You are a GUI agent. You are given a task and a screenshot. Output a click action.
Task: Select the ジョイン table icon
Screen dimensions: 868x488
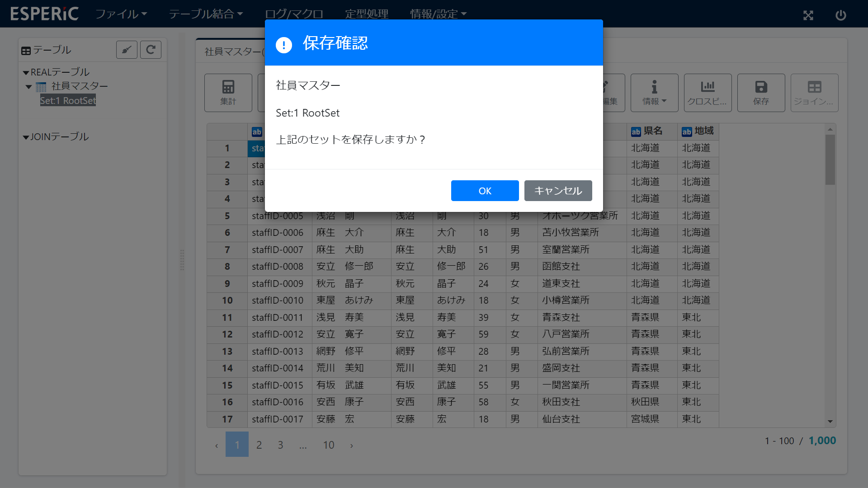point(814,93)
